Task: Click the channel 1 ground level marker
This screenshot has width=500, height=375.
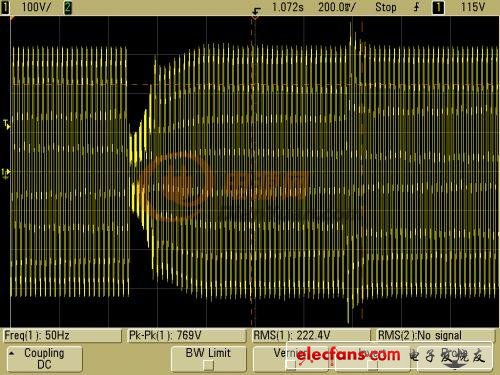Action: 6,173
